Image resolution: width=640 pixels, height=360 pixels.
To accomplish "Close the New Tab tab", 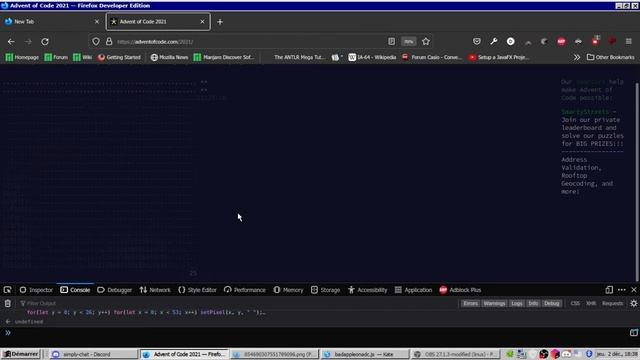I will [97, 22].
